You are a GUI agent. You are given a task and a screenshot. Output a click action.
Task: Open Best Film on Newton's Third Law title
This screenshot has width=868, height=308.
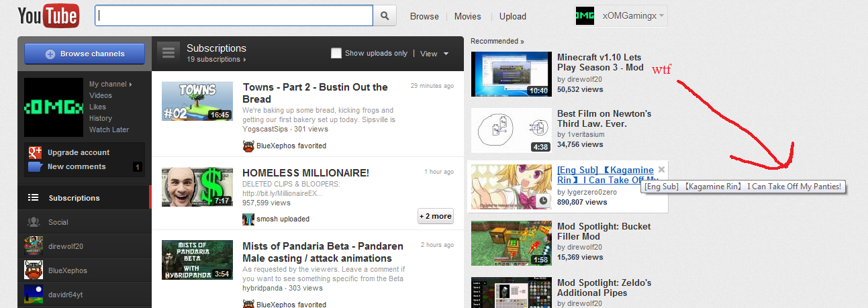[x=604, y=119]
